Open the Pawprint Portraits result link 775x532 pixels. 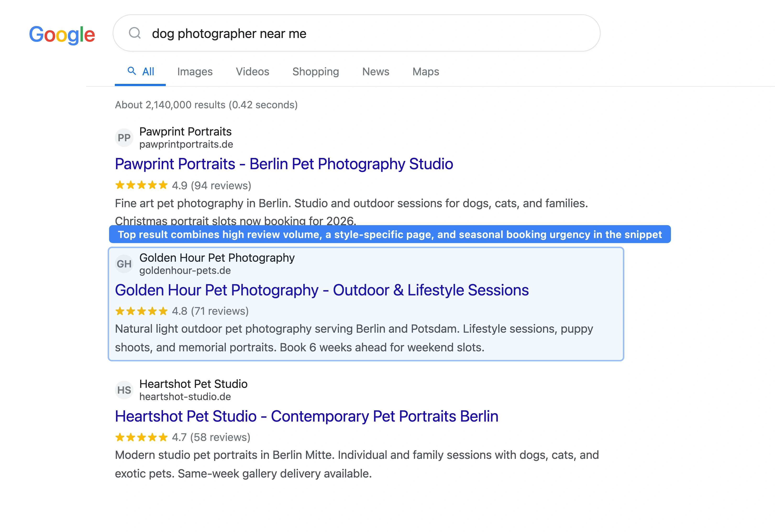coord(284,164)
